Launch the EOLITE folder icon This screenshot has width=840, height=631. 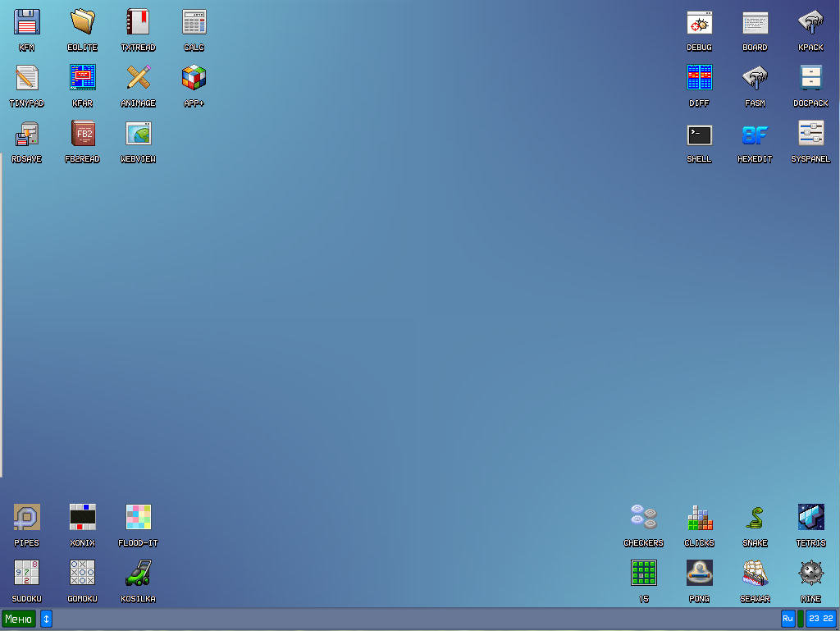pos(82,22)
